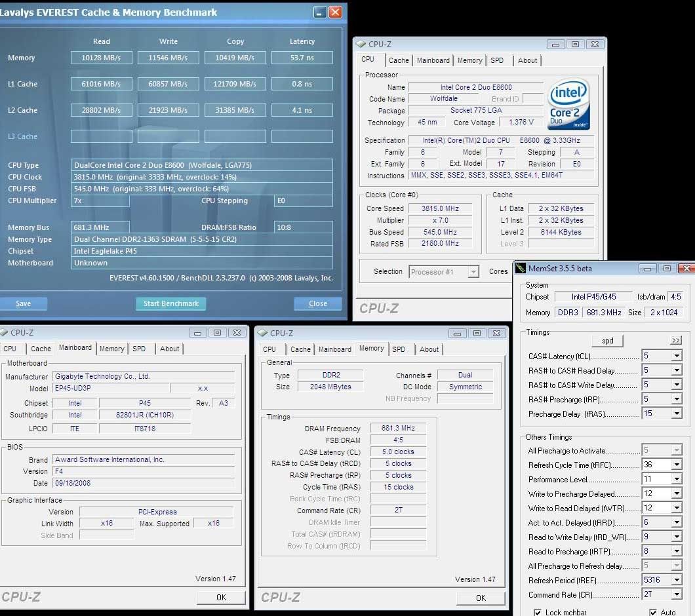Minimize the EVEREST benchmark window
Viewport: 695px width, 616px height.
tap(319, 12)
